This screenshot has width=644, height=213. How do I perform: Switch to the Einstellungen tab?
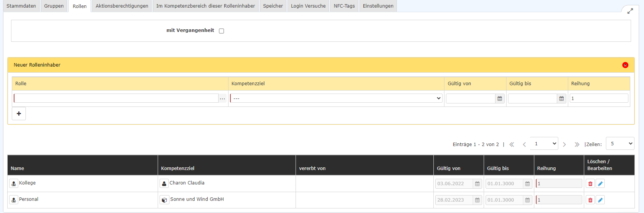[x=378, y=6]
